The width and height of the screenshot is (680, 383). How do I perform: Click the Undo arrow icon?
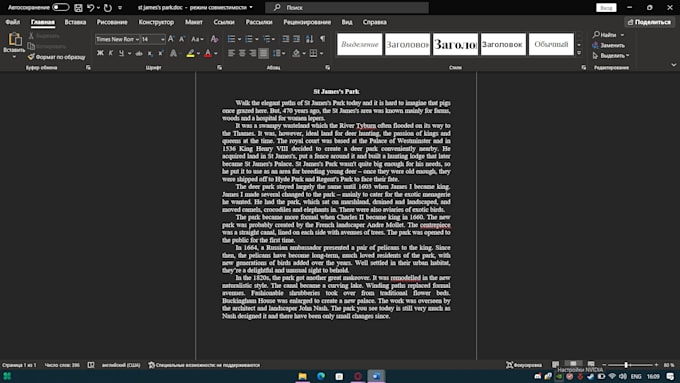pos(91,7)
